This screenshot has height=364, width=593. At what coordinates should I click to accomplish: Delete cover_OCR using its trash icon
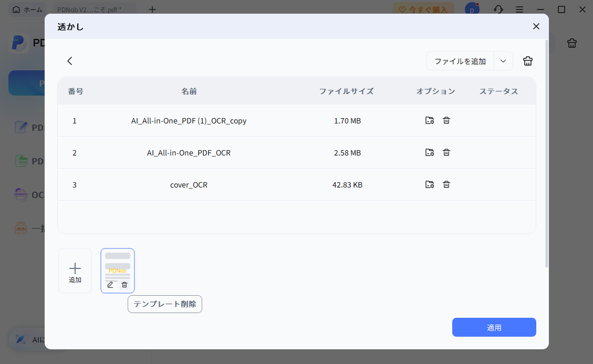click(446, 184)
